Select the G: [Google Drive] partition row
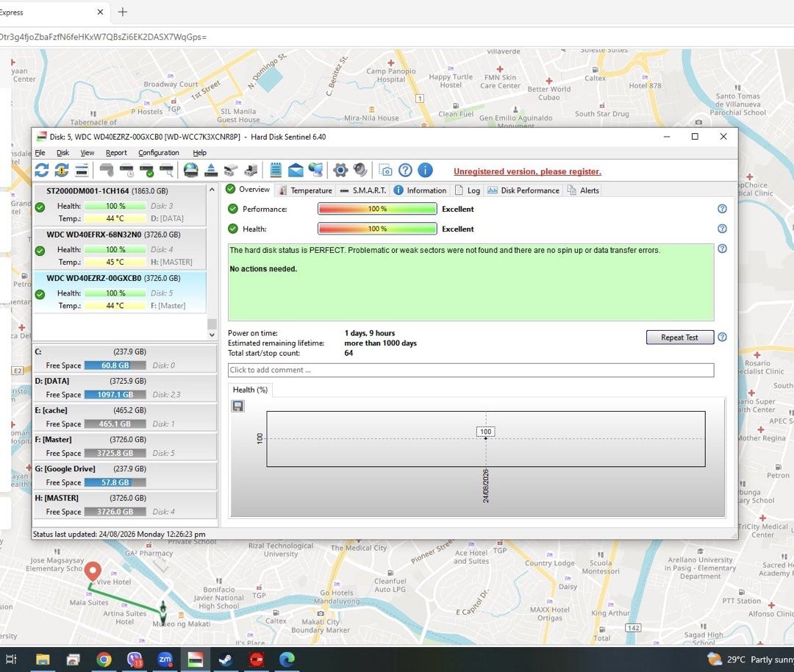The width and height of the screenshot is (794, 672). pyautogui.click(x=124, y=476)
